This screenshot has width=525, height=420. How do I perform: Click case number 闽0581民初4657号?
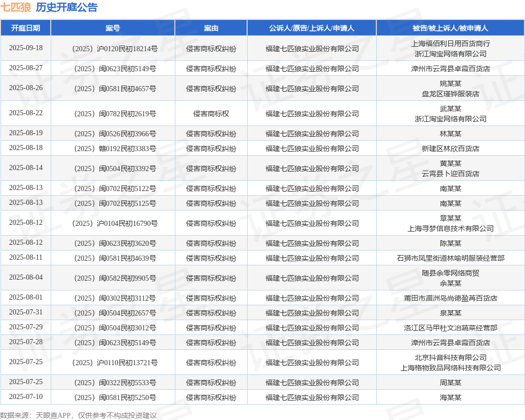(x=115, y=89)
